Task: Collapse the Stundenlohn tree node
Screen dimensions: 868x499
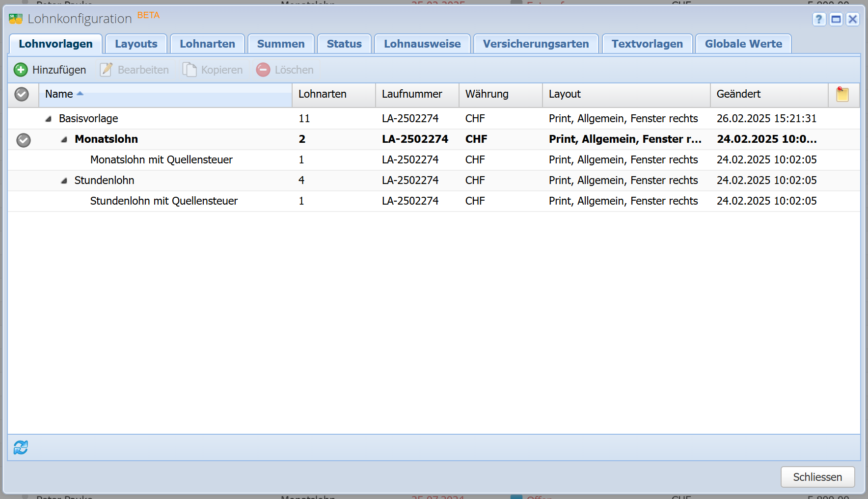Action: pos(64,181)
